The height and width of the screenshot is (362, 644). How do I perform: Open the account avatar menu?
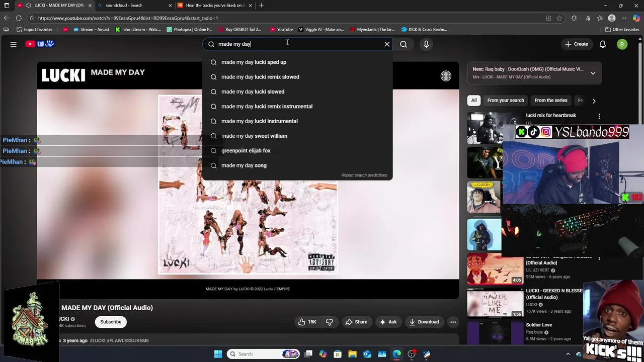click(x=622, y=44)
